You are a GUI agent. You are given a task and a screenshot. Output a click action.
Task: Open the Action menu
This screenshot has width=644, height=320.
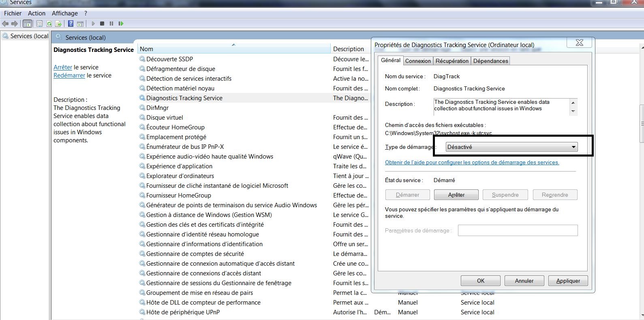36,13
